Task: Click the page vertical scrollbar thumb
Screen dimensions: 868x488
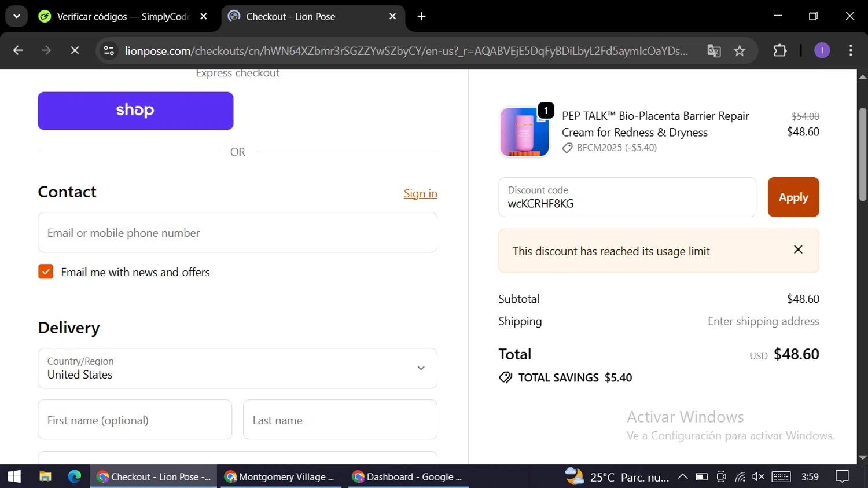Action: (863, 155)
